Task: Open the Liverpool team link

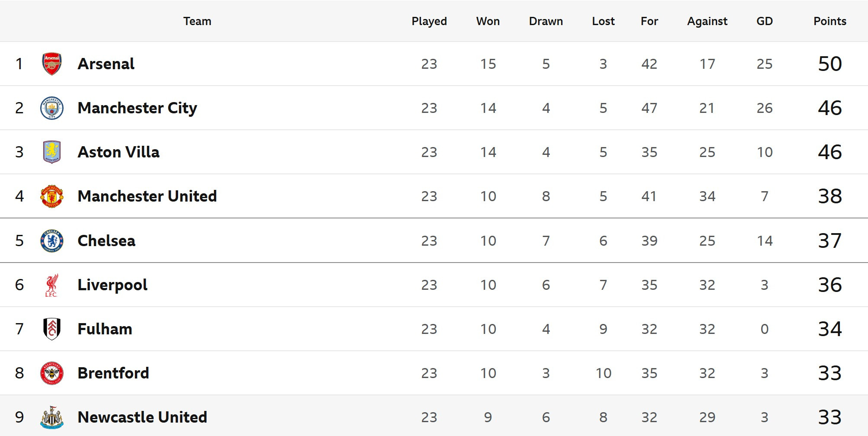Action: (112, 285)
